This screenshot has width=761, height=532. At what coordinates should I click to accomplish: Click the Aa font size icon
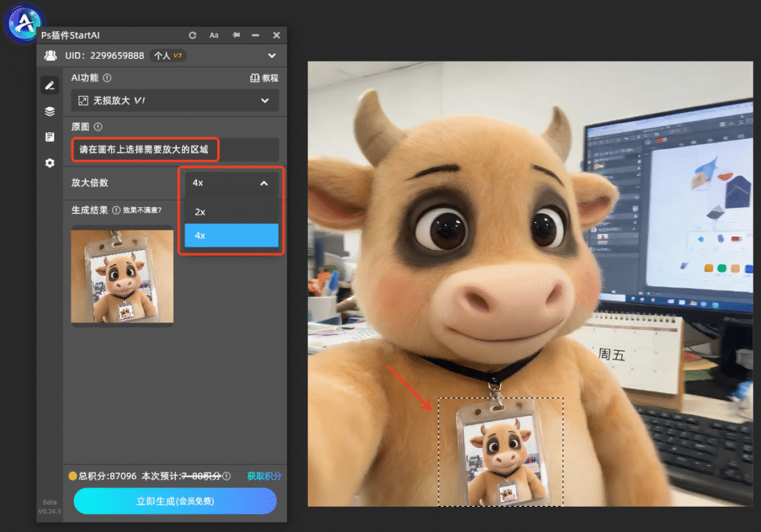tap(213, 36)
